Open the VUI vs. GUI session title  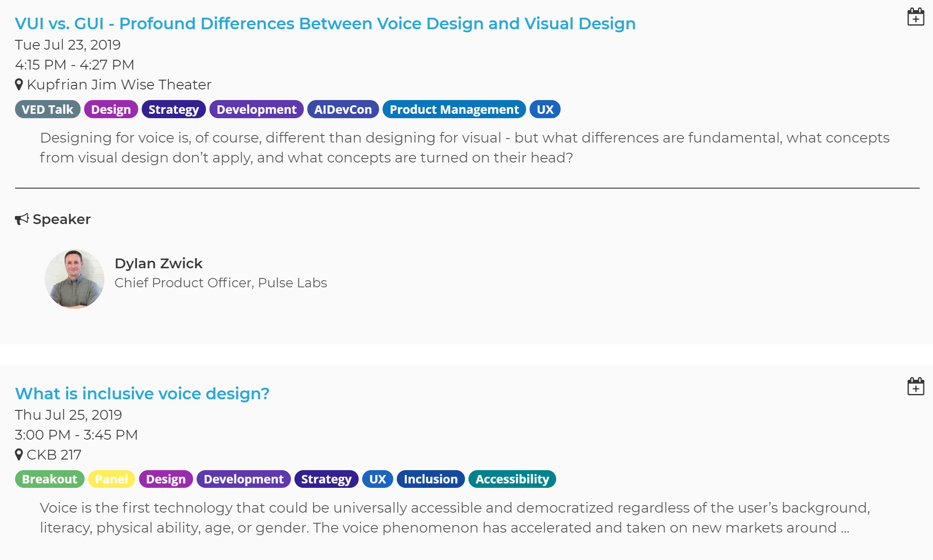click(325, 23)
